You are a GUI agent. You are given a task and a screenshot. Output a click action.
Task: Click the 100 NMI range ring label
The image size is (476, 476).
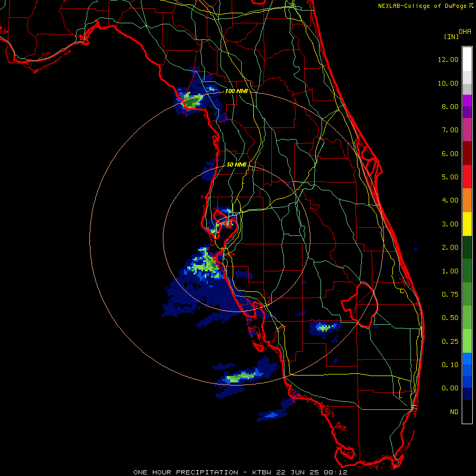236,91
